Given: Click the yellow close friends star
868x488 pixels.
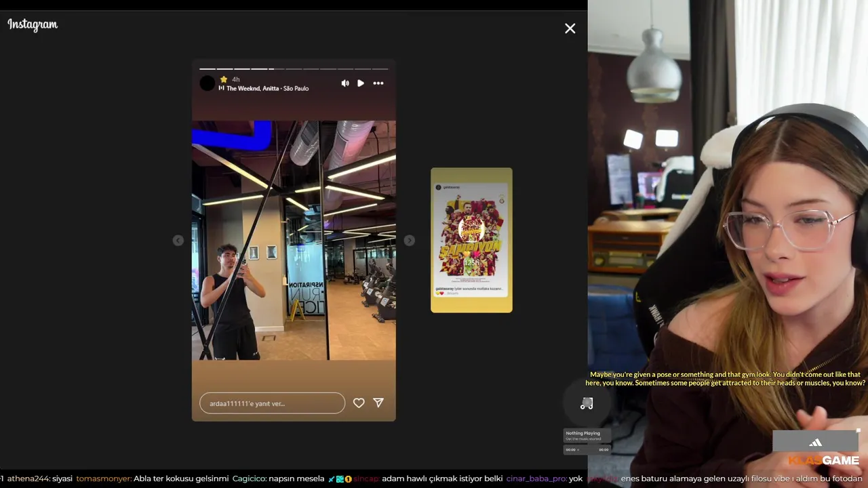Looking at the screenshot, I should click(223, 79).
